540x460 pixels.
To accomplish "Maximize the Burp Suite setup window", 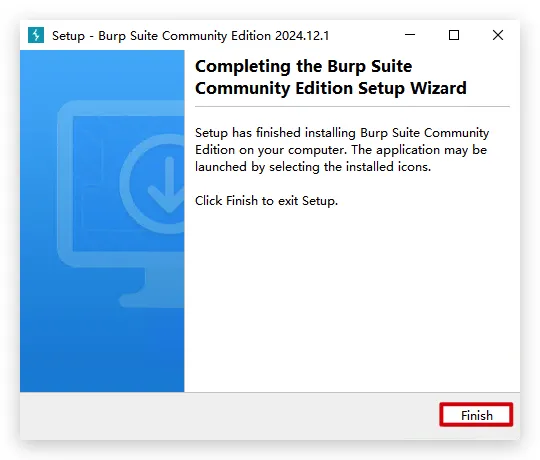I will 454,35.
